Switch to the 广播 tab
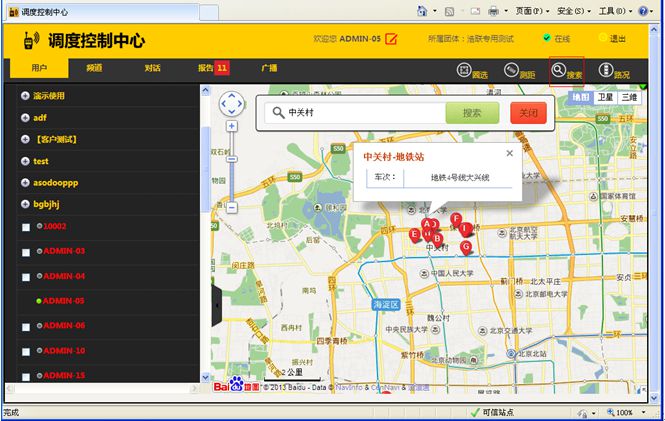 tap(269, 68)
